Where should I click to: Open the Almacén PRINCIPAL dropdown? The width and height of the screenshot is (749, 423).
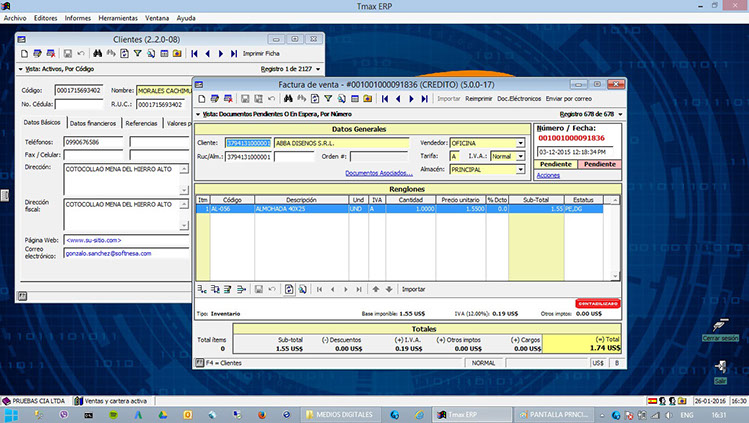520,169
